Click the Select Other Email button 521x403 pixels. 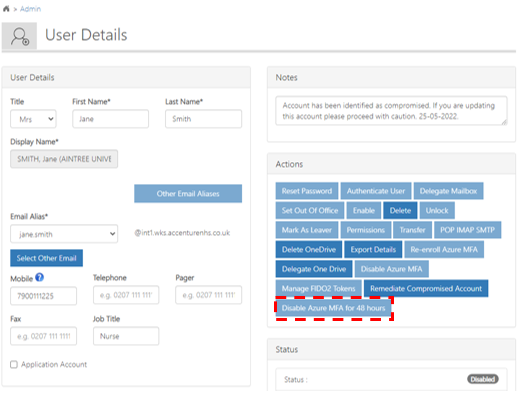(46, 258)
